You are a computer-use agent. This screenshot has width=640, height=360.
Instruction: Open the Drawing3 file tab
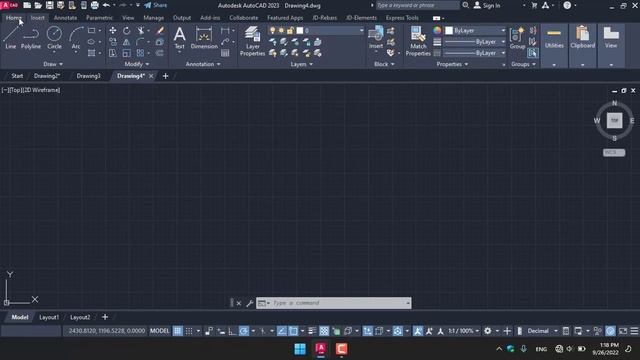88,76
